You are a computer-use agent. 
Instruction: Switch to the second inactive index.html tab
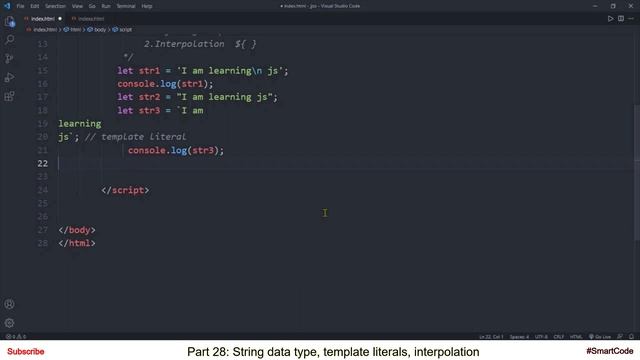coord(88,19)
